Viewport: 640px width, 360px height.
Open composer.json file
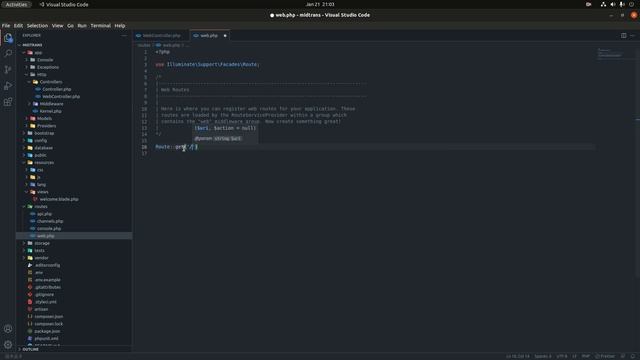tap(49, 316)
